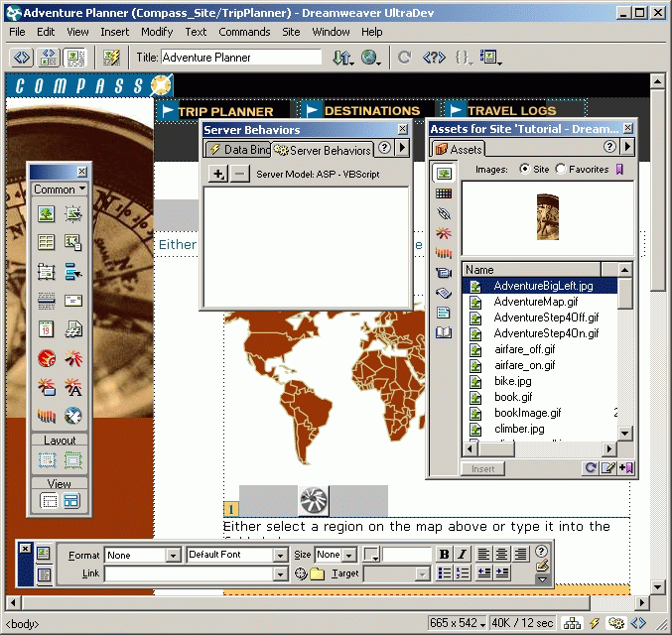Open the Insert menu

tap(114, 32)
